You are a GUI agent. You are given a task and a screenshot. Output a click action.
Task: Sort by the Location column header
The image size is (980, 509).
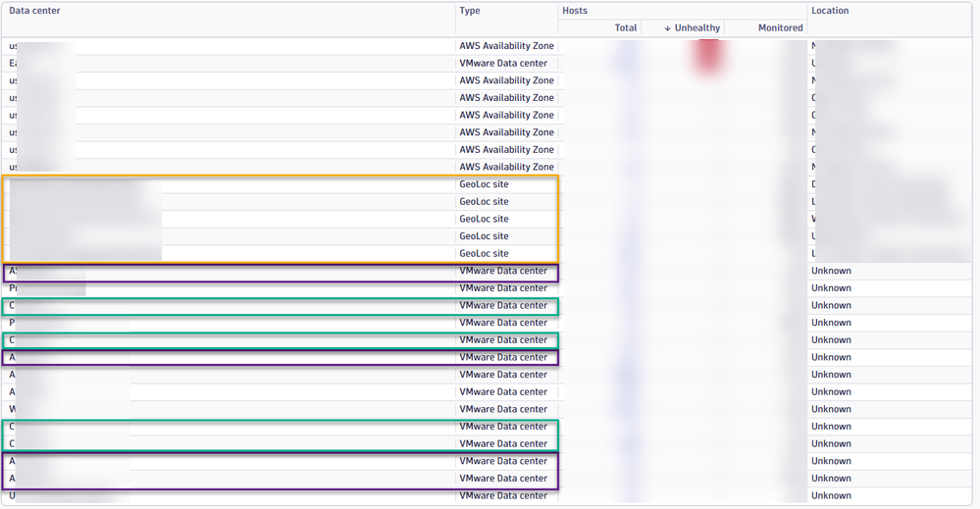tap(830, 11)
